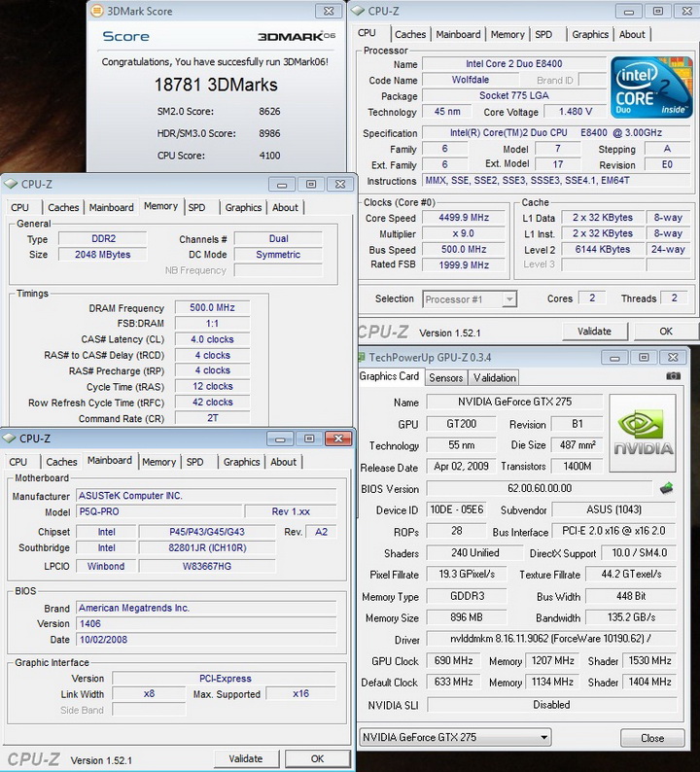Click the top-right CPU-Z window title icon

click(x=358, y=11)
